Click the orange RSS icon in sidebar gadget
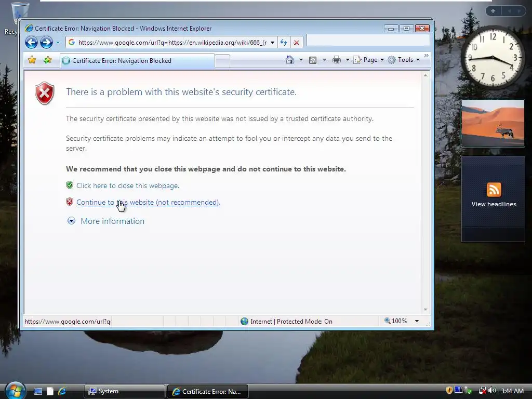532x399 pixels. click(494, 189)
